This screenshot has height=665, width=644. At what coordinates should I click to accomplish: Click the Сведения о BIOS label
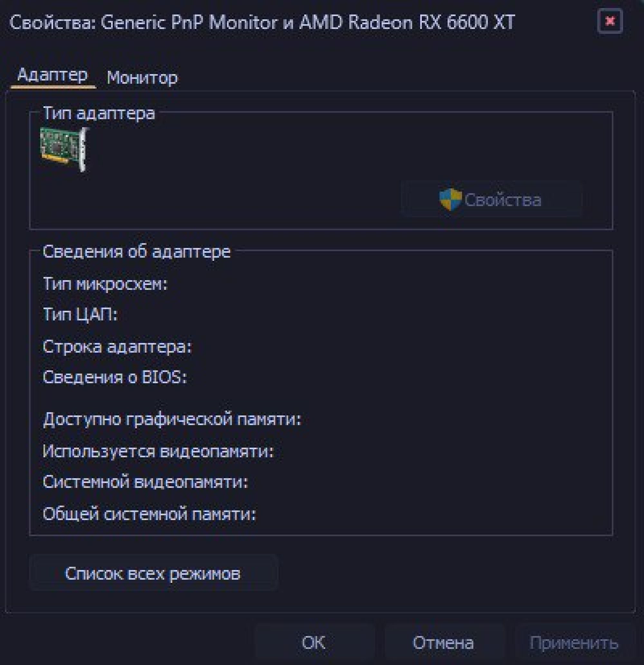(115, 377)
